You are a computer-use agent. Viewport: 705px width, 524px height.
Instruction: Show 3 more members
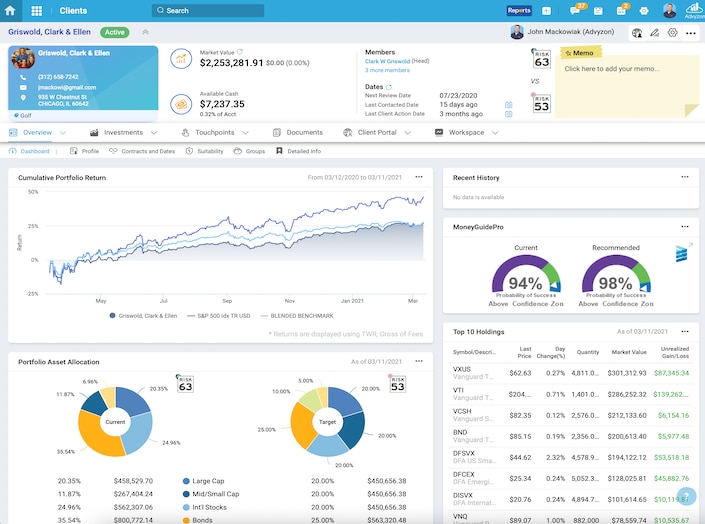[387, 70]
